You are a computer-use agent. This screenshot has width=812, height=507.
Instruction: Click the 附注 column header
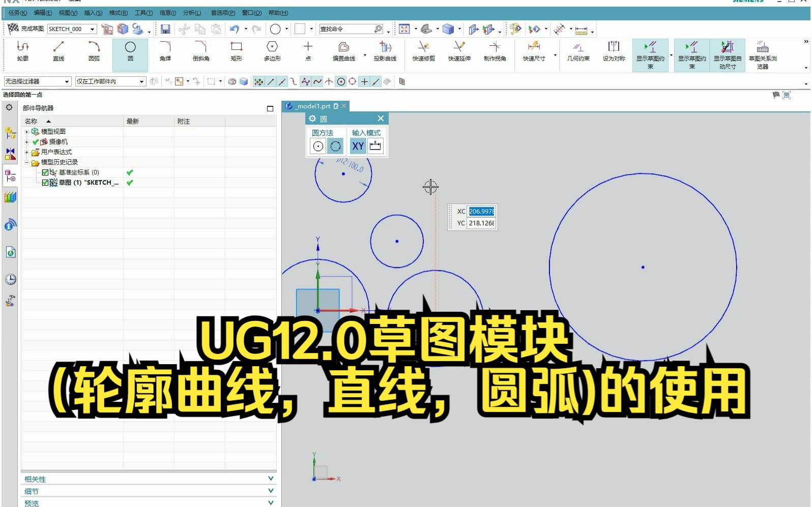pos(199,121)
